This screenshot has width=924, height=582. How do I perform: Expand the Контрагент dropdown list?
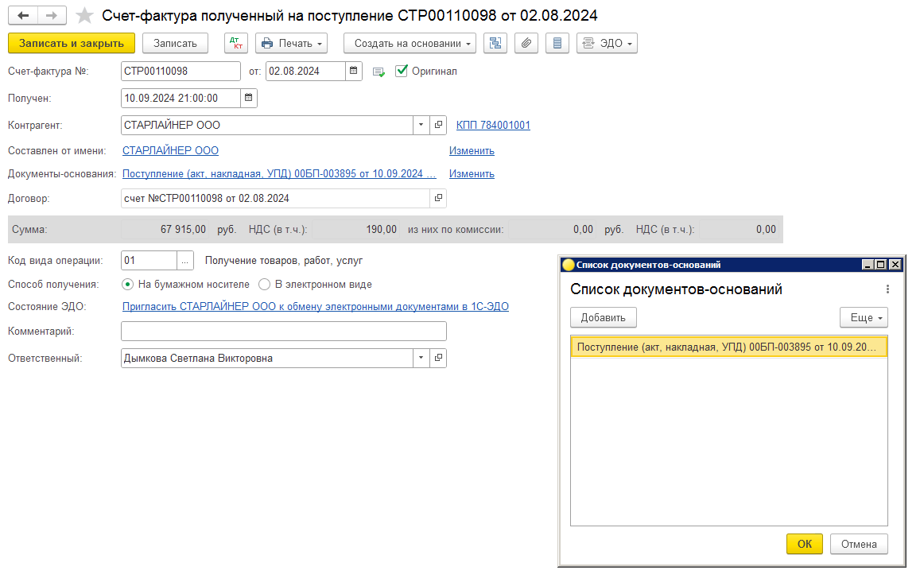(x=421, y=125)
